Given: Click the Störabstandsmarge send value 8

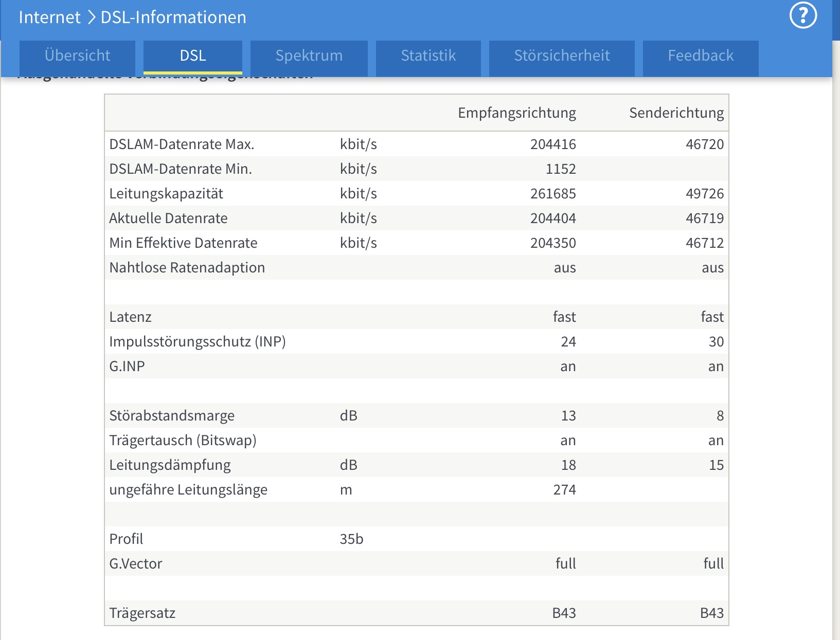Looking at the screenshot, I should pos(720,416).
